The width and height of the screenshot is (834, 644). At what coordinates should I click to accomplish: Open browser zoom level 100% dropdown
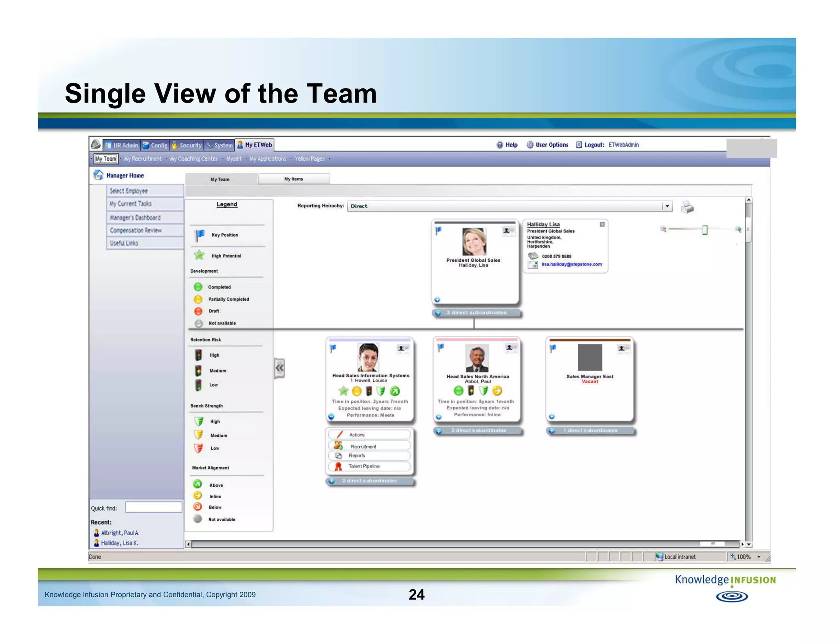click(x=759, y=557)
